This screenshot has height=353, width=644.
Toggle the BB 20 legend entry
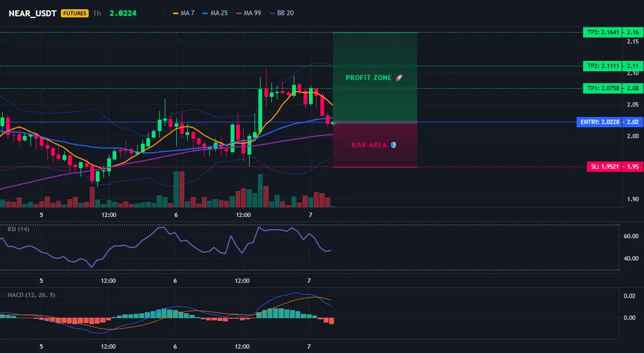[x=281, y=13]
